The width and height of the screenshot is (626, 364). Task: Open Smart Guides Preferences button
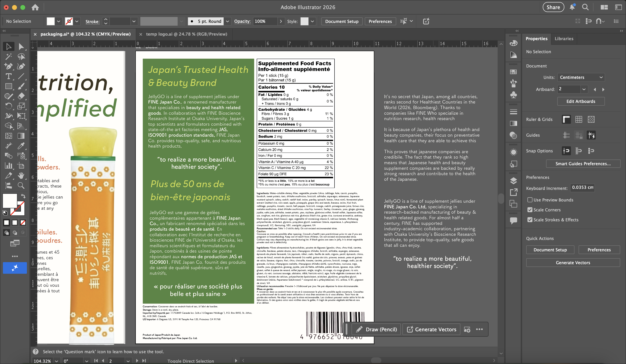pyautogui.click(x=583, y=164)
